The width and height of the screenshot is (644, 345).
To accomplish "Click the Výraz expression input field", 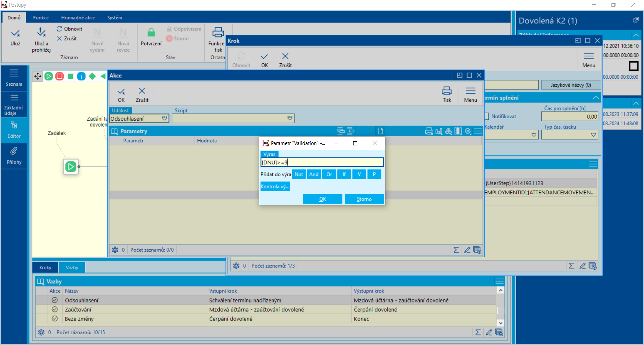I will click(x=322, y=162).
